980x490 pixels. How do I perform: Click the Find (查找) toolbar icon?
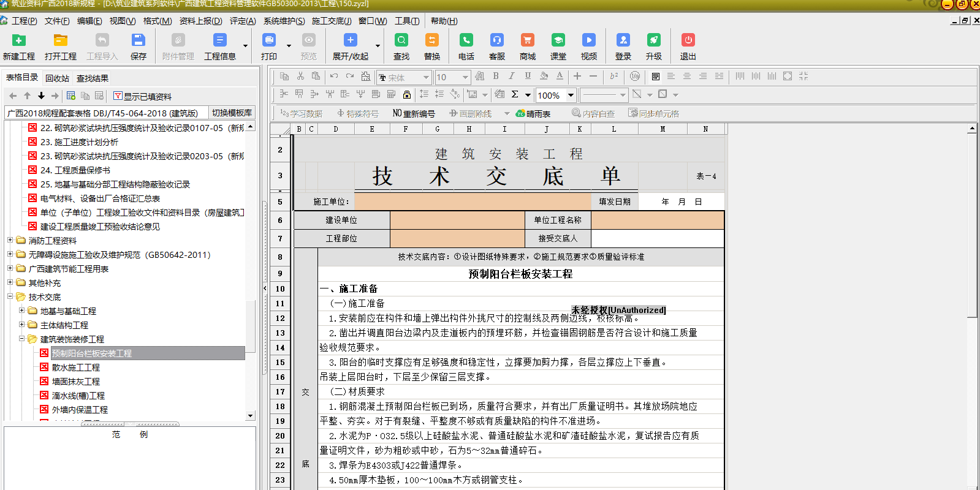(401, 40)
